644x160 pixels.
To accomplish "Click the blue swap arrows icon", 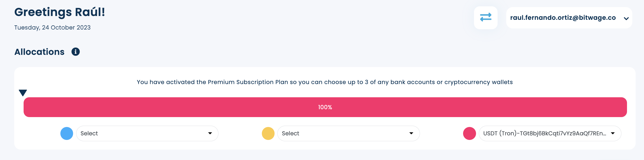I will (x=486, y=18).
